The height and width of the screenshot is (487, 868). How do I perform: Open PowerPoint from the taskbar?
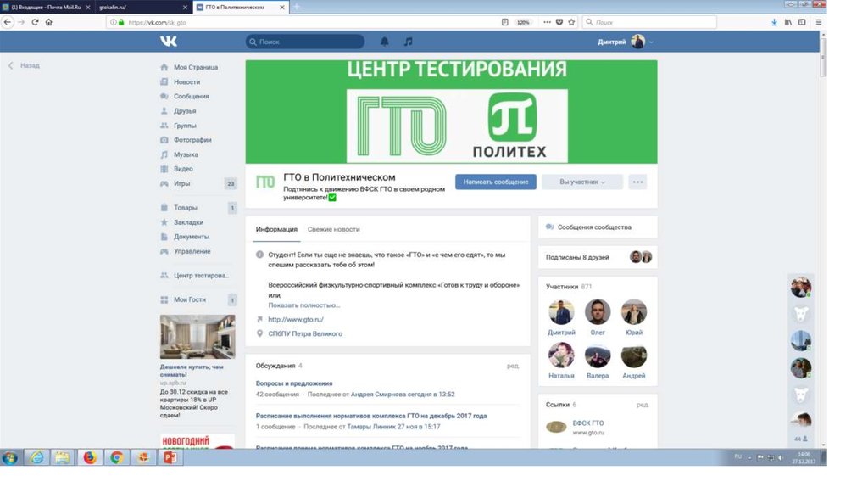pos(170,457)
